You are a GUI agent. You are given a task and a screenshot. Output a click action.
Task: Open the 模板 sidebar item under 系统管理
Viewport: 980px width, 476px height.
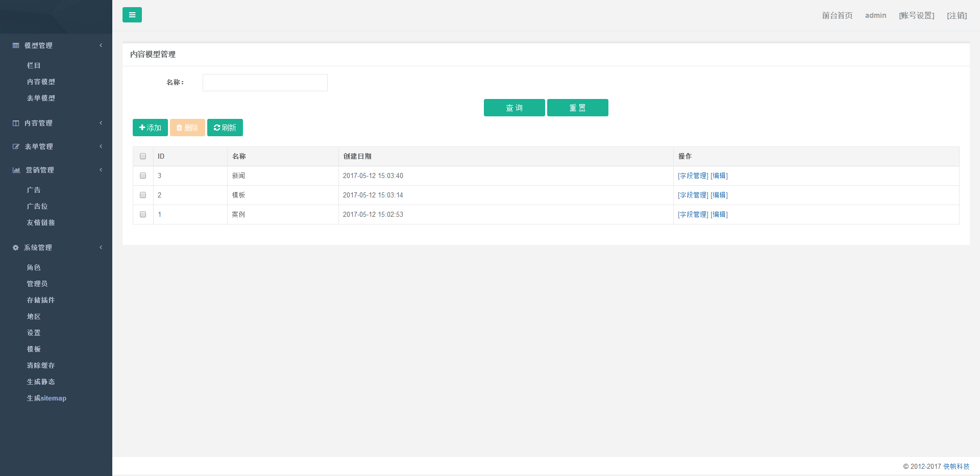pos(34,349)
